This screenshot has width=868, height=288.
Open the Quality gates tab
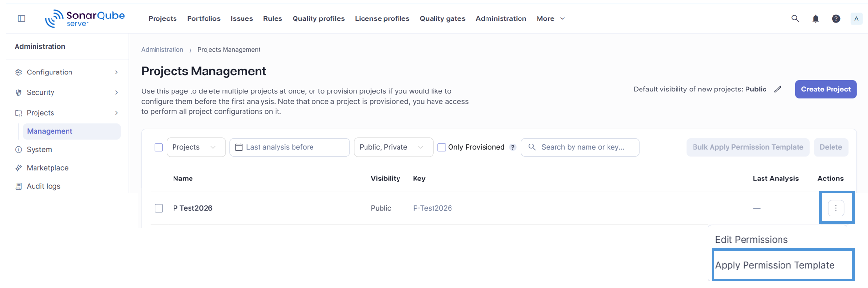point(442,18)
